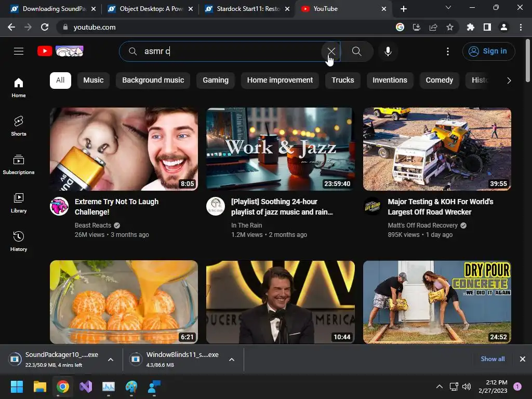Select the Comedy filter chip
The width and height of the screenshot is (532, 399).
[440, 81]
